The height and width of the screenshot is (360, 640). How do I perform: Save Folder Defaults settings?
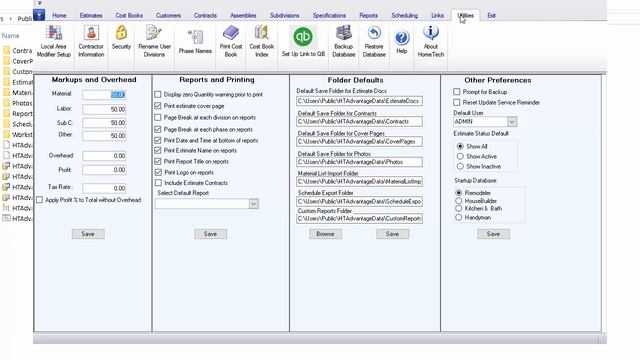(392, 234)
